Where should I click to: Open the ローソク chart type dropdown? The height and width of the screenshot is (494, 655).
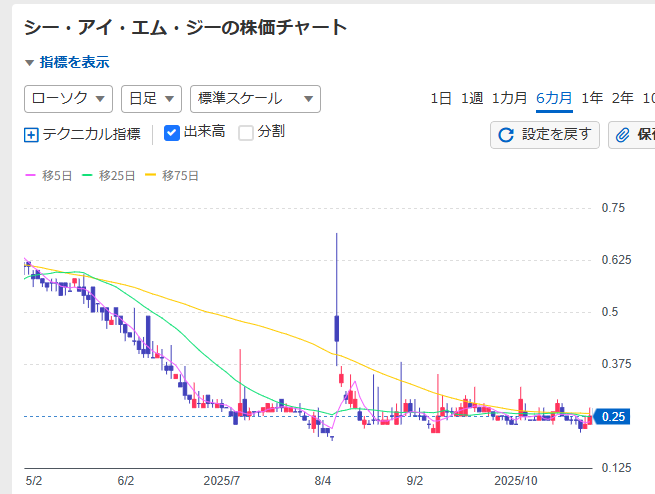coord(67,98)
